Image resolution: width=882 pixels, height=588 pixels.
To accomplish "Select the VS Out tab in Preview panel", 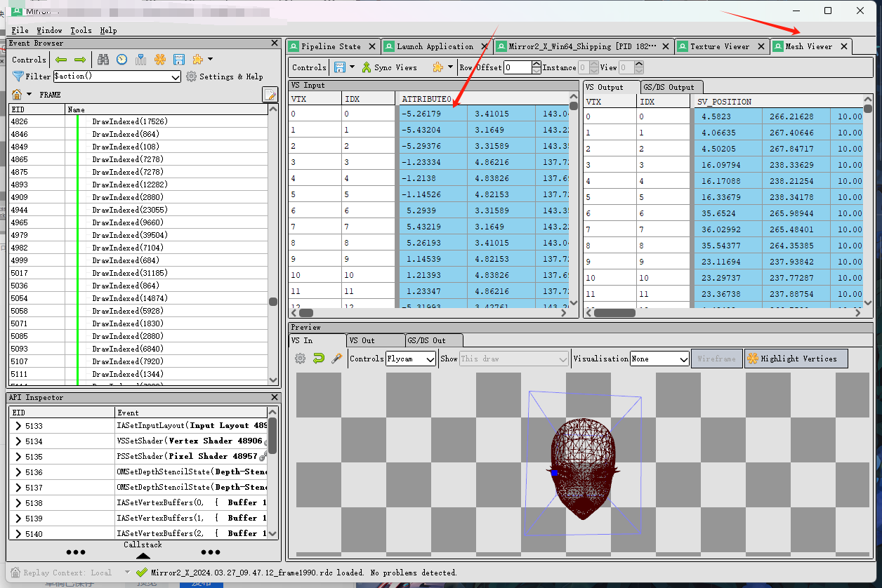I will point(360,340).
